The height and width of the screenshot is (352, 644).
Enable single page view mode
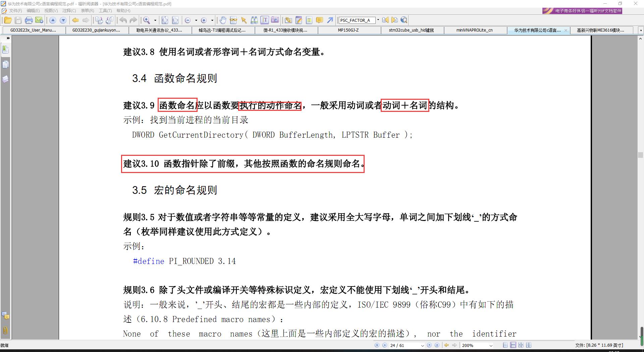click(505, 345)
